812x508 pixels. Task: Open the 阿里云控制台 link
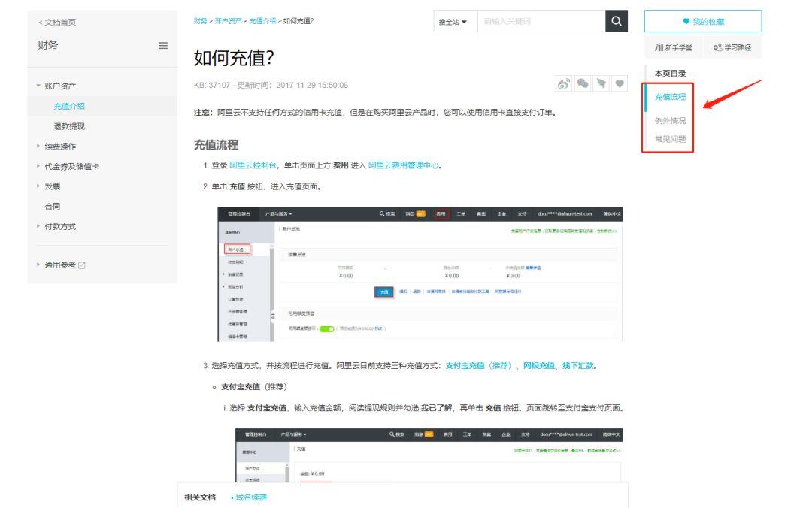click(253, 165)
